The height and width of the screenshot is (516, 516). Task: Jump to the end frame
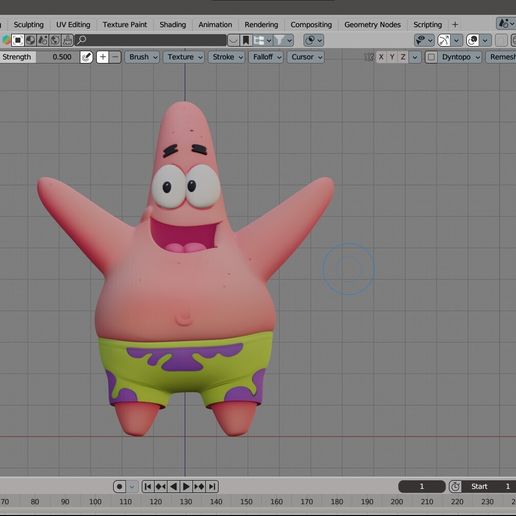[212, 487]
